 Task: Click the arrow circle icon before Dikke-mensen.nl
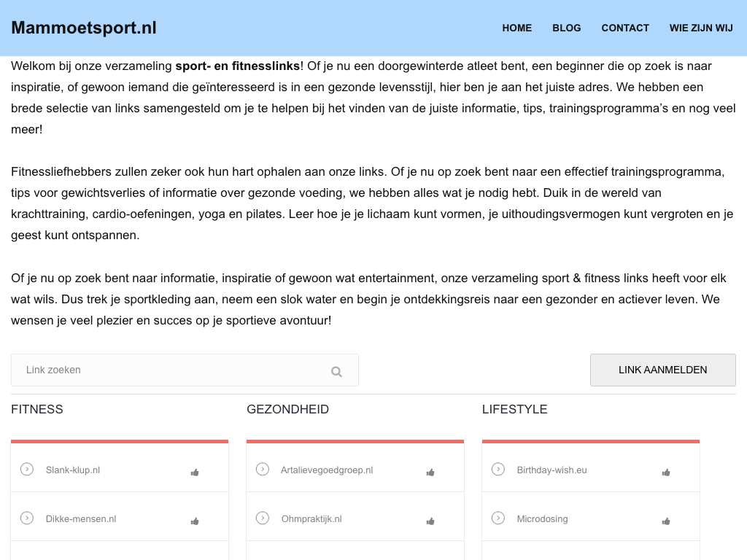point(27,518)
